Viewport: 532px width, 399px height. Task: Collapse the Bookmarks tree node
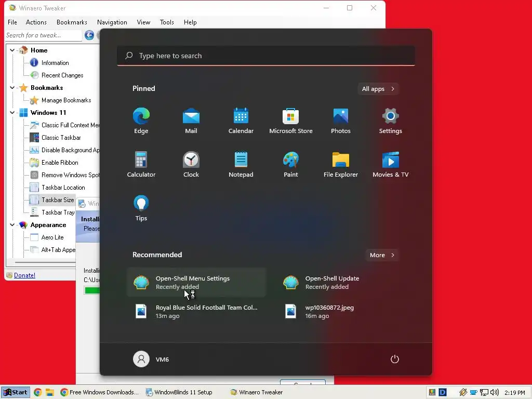(12, 87)
